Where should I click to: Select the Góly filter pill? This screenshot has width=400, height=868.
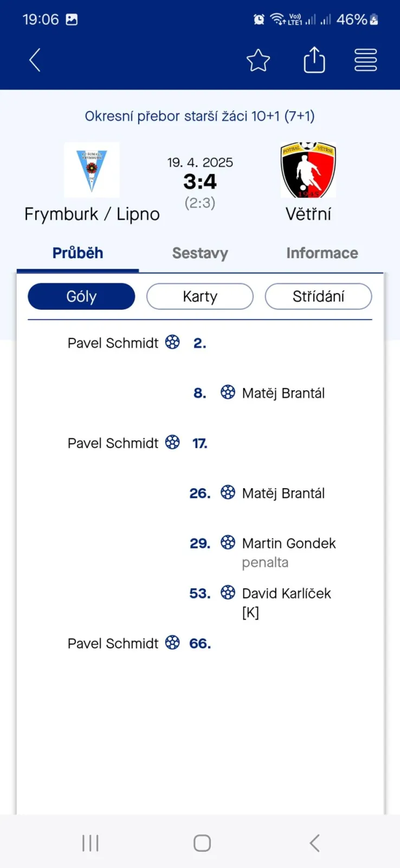coord(81,296)
